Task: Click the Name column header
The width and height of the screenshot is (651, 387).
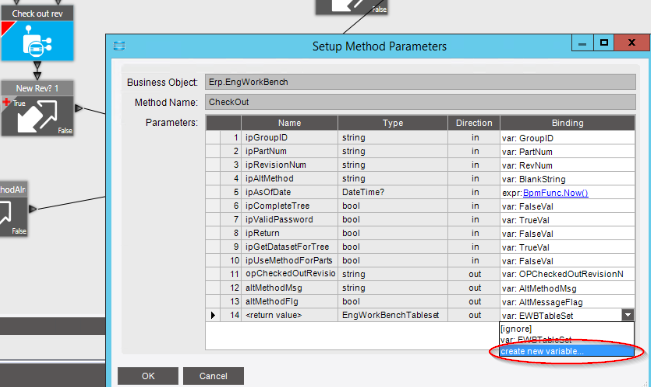Action: pos(289,123)
